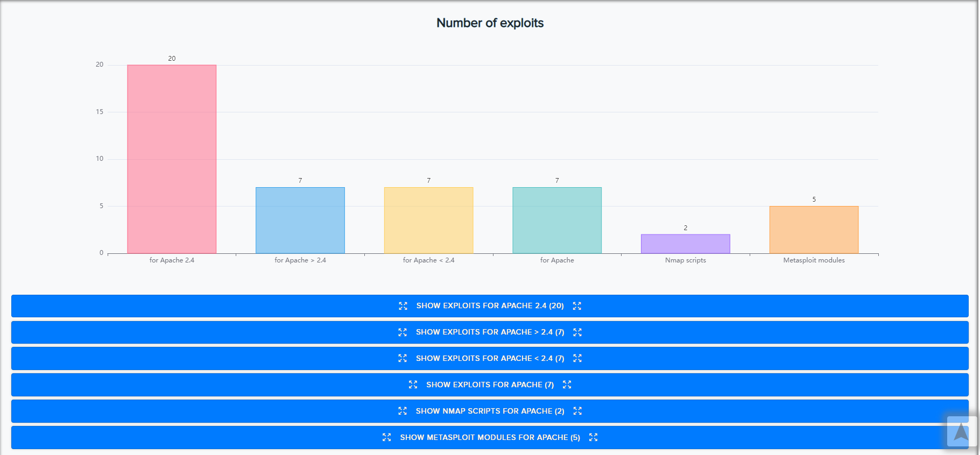The width and height of the screenshot is (980, 455).
Task: Expand the "Show Nmap Scripts for Apache (2)" section
Action: coord(490,411)
